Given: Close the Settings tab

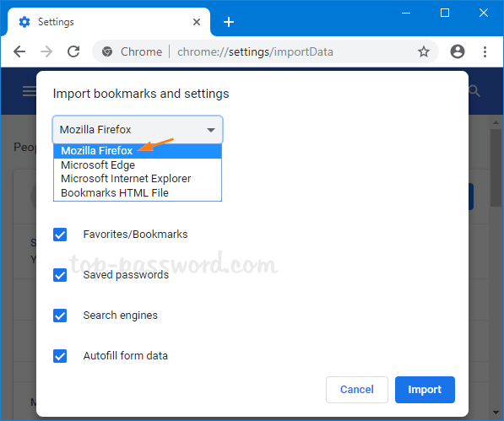Looking at the screenshot, I should (197, 22).
